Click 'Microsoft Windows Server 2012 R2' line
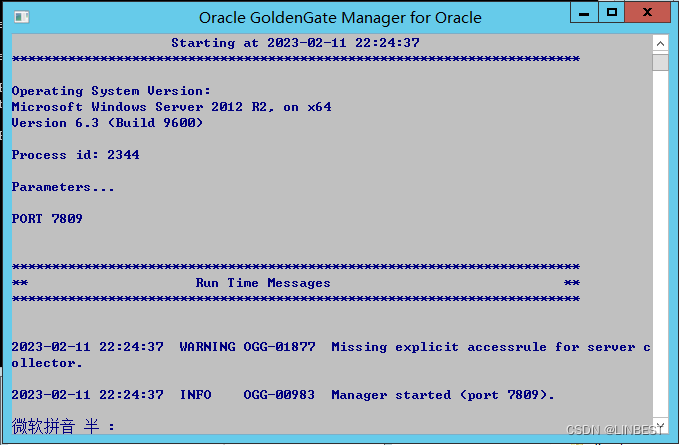The width and height of the screenshot is (679, 445). (x=171, y=107)
